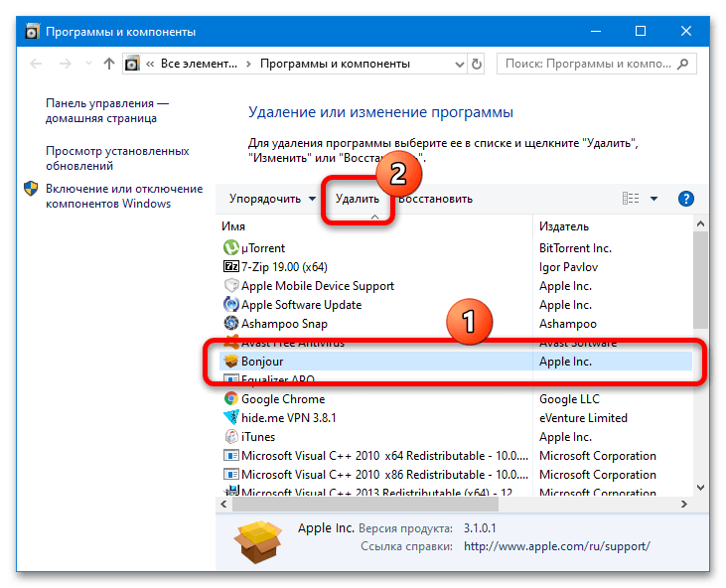
Task: Select the iTunes row text
Action: (x=258, y=437)
